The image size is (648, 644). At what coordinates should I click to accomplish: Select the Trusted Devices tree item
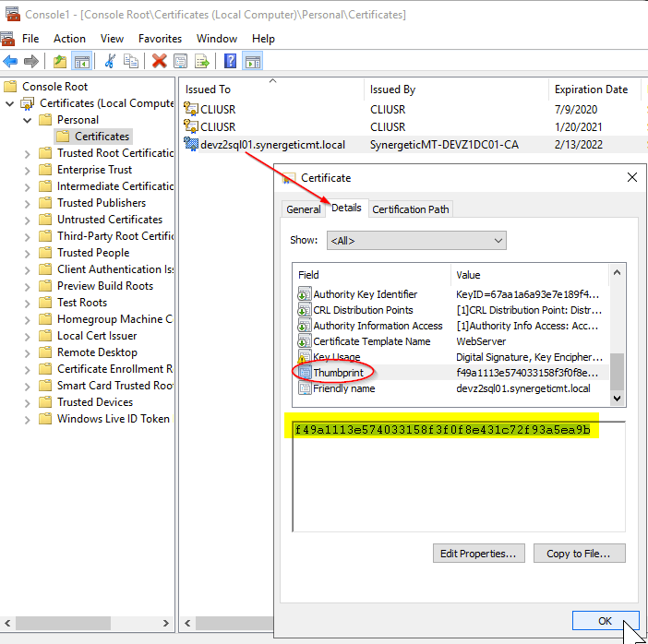click(95, 402)
